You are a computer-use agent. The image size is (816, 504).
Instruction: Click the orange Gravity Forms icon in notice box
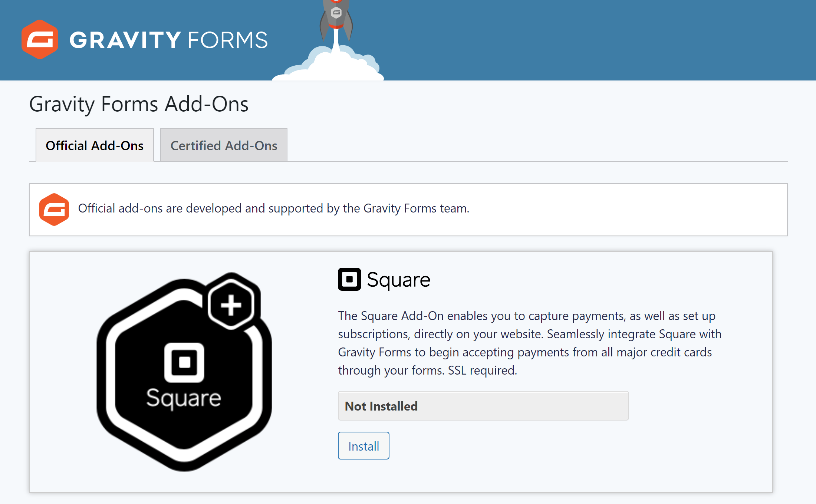point(54,209)
